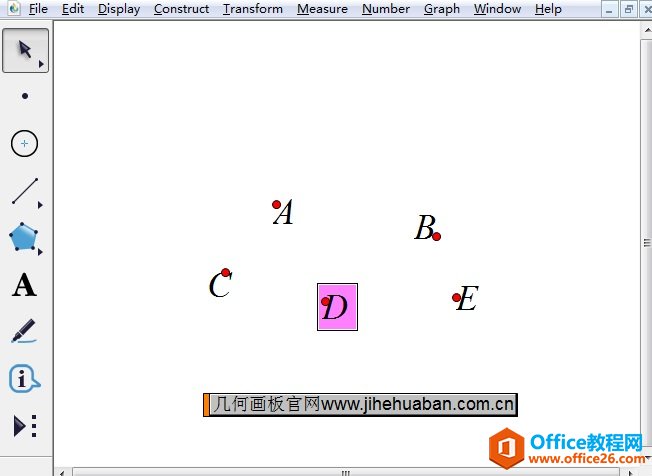The height and width of the screenshot is (476, 652).
Task: Click the orange handle of the action button
Action: 206,404
